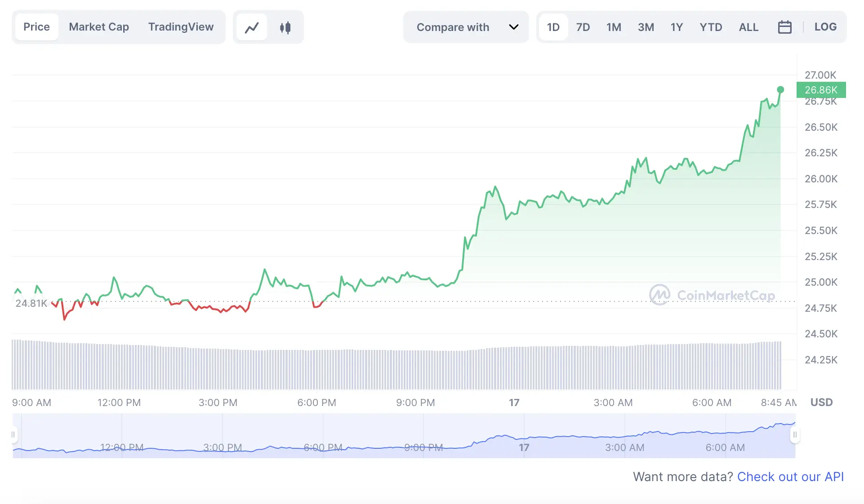
Task: Click the 26.86K current price label
Action: (821, 90)
